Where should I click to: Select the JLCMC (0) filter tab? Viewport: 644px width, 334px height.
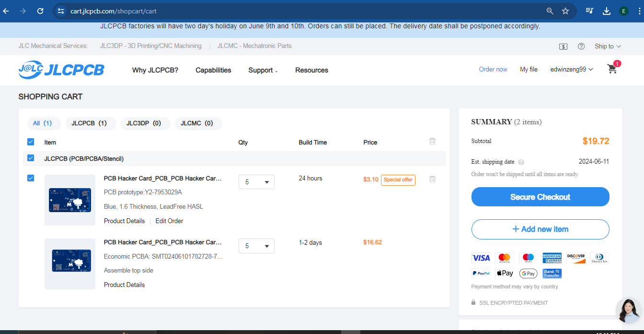[x=198, y=123]
